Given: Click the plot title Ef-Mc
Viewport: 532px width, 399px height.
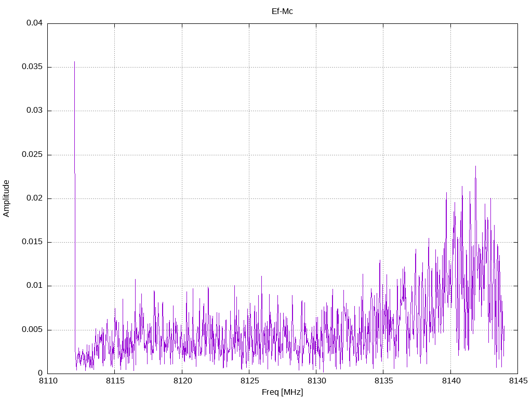Looking at the screenshot, I should pyautogui.click(x=282, y=11).
